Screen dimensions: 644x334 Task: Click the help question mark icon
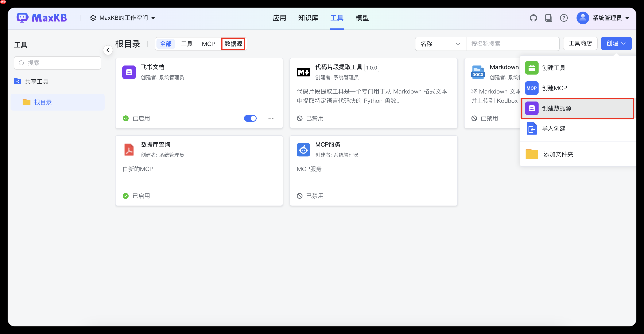[x=564, y=18]
